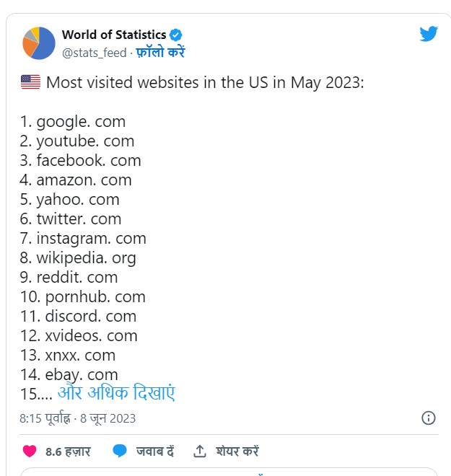Open tweet info circle icon

click(428, 418)
